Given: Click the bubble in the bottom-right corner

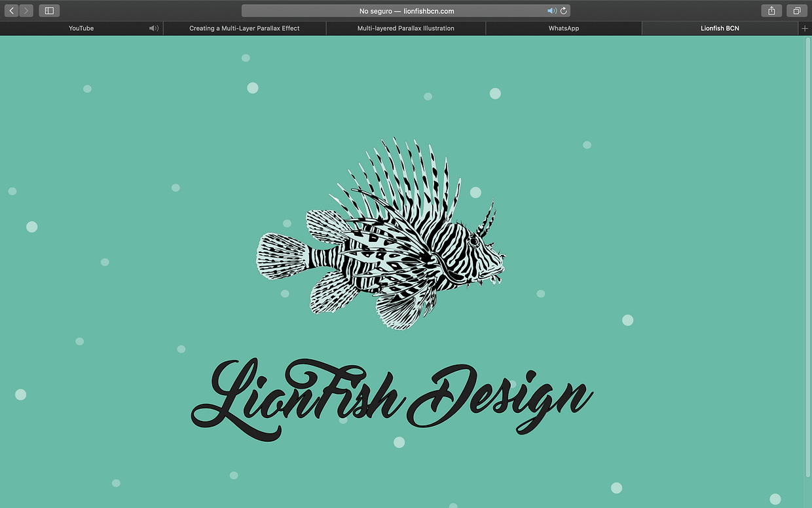Looking at the screenshot, I should click(775, 499).
